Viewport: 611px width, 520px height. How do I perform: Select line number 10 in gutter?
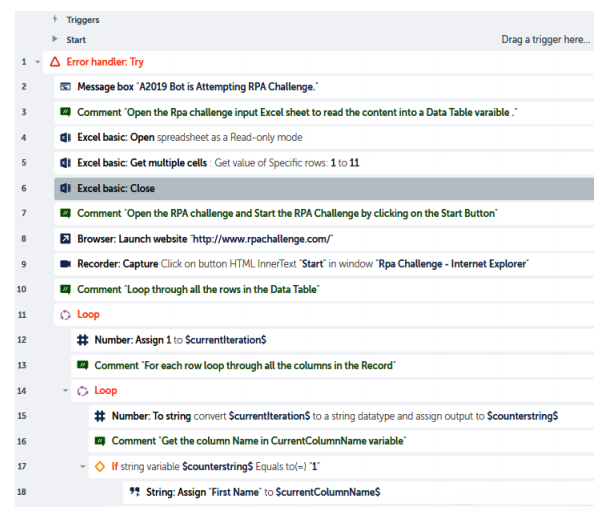(x=22, y=290)
